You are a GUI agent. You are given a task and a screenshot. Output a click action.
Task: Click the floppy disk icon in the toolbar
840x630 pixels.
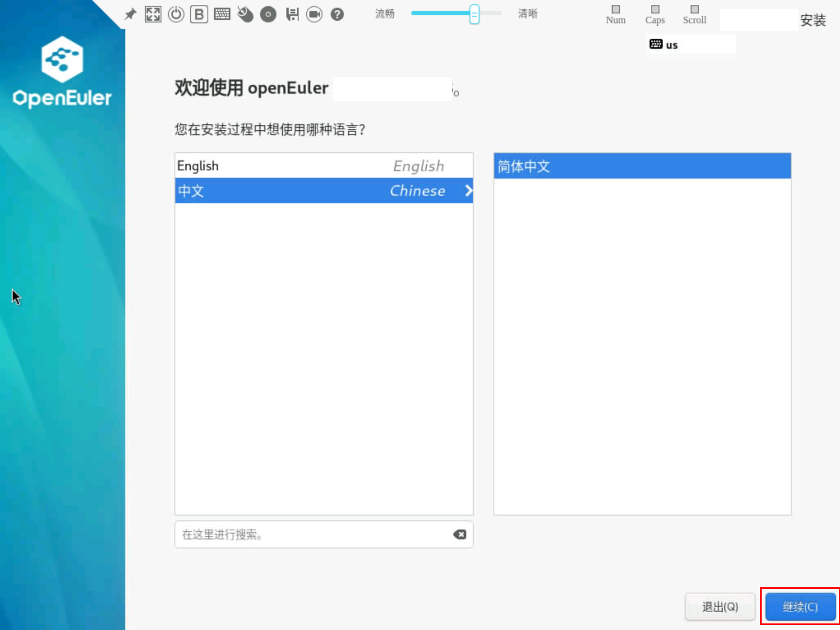[x=292, y=14]
